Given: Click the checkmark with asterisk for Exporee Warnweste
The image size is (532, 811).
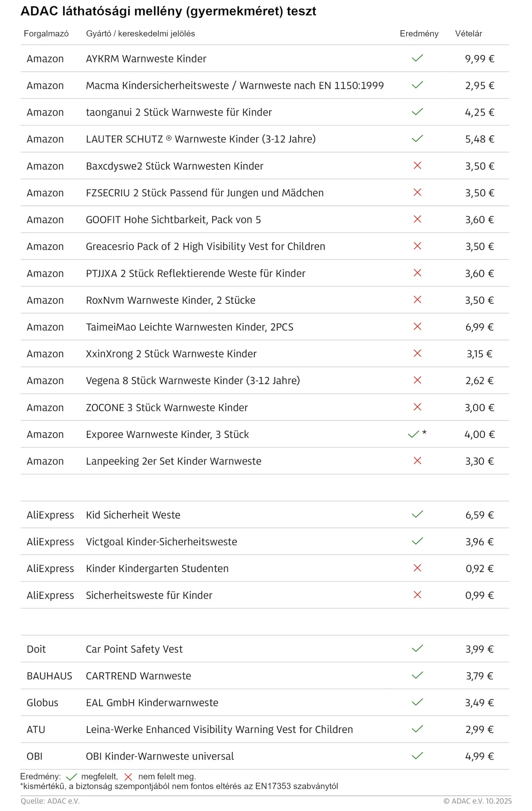Looking at the screenshot, I should click(x=414, y=434).
